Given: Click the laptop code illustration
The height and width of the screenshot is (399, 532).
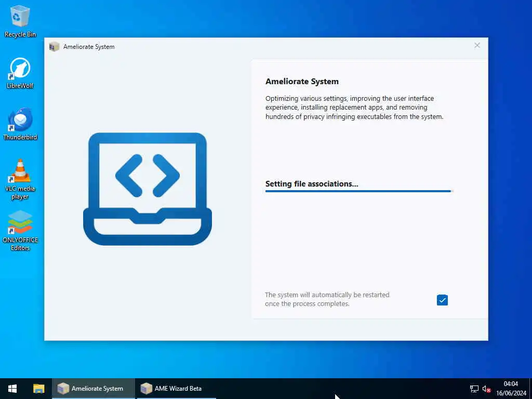Looking at the screenshot, I should [148, 189].
